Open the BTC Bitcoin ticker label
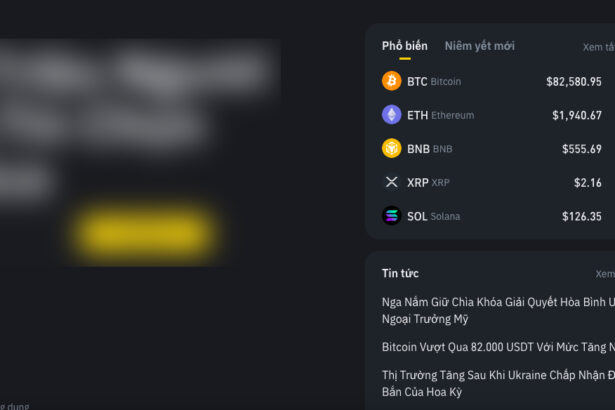The image size is (615, 410). click(x=434, y=81)
